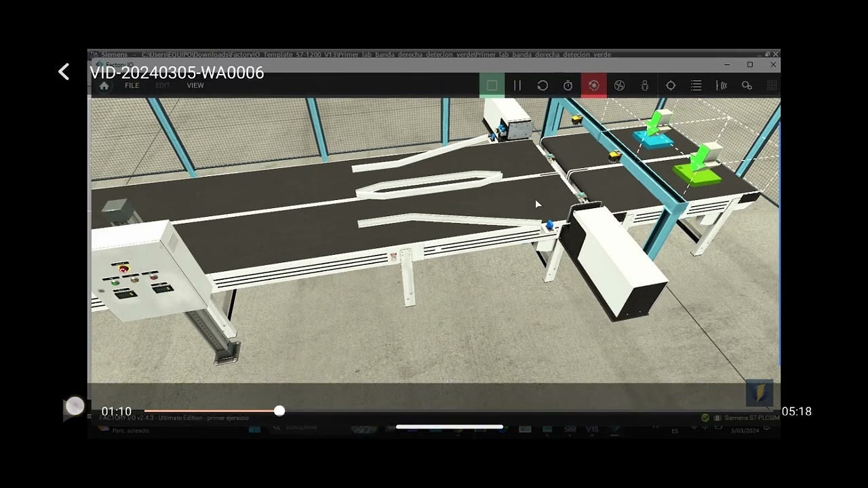Maximize the Factory I/O window

point(750,64)
